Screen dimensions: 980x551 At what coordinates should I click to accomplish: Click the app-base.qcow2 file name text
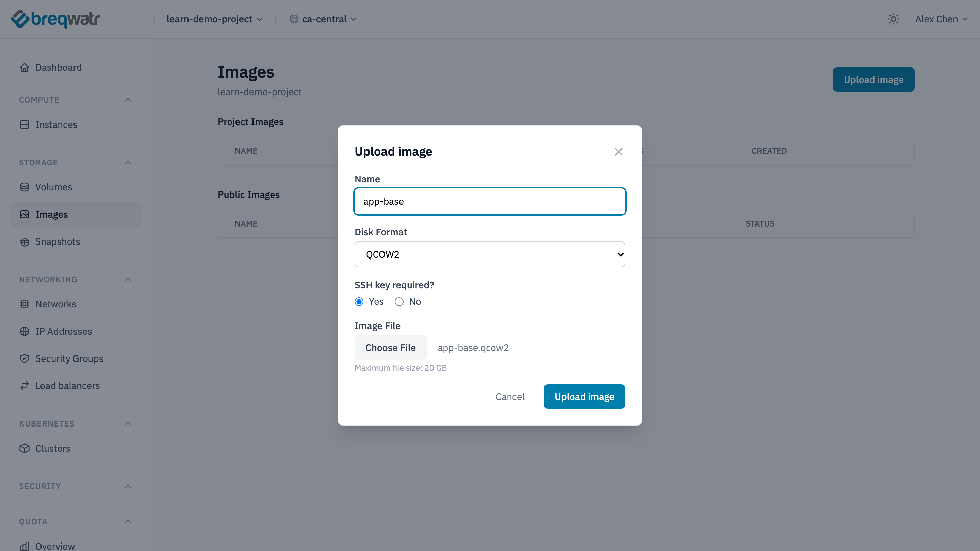click(473, 348)
